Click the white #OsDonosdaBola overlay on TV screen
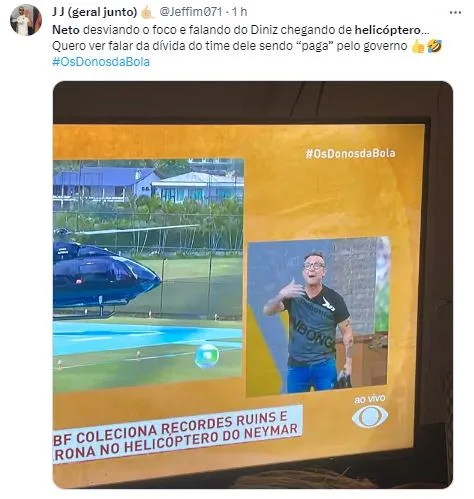This screenshot has width=474, height=499. coord(350,154)
